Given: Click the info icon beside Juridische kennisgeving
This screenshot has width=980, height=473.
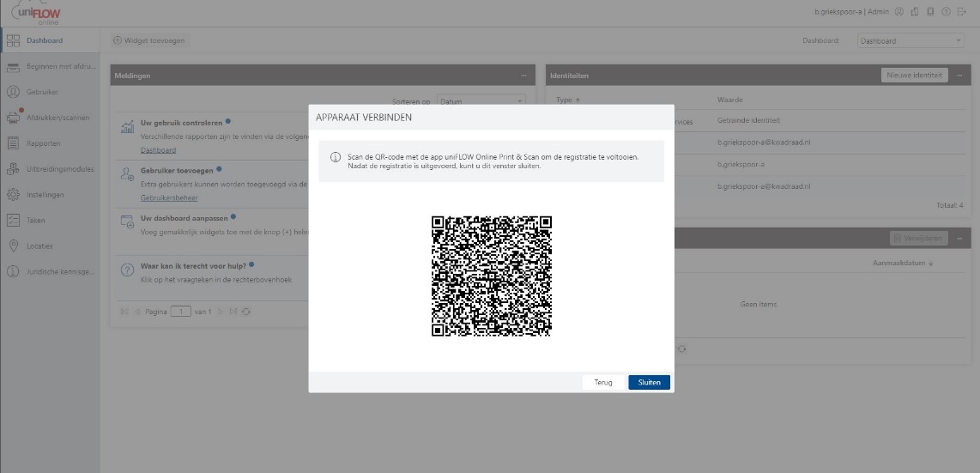Looking at the screenshot, I should coord(13,271).
